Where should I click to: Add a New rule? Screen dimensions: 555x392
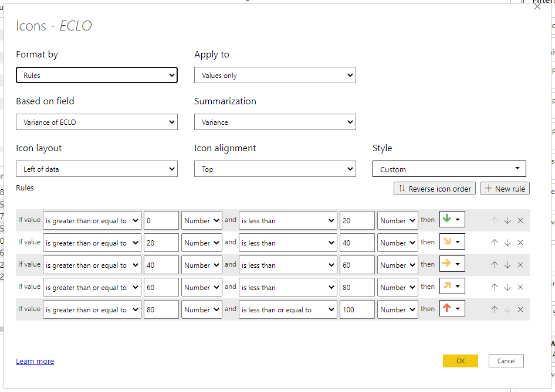[505, 189]
